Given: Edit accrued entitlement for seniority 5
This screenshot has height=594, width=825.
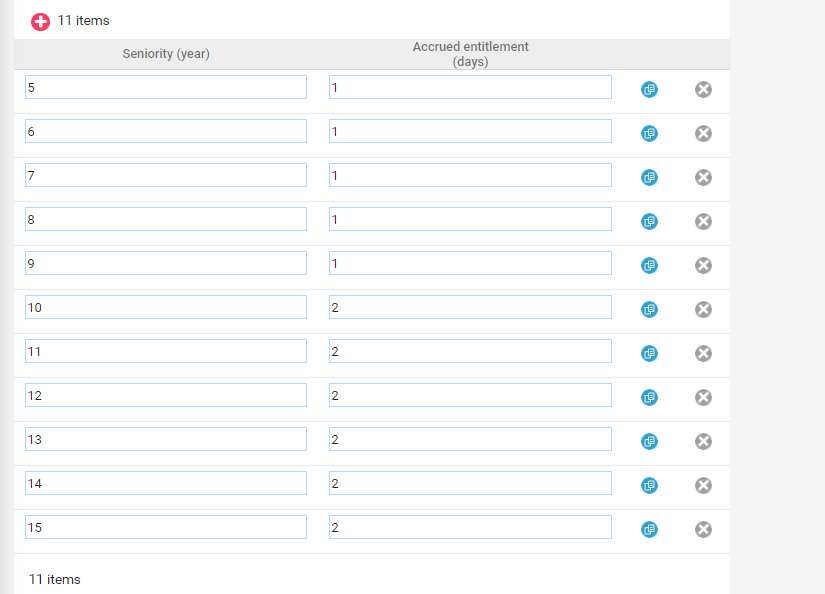Looking at the screenshot, I should coord(470,87).
